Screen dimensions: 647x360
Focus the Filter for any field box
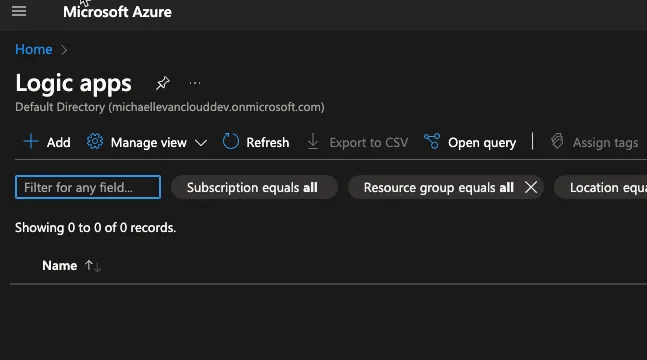click(88, 187)
